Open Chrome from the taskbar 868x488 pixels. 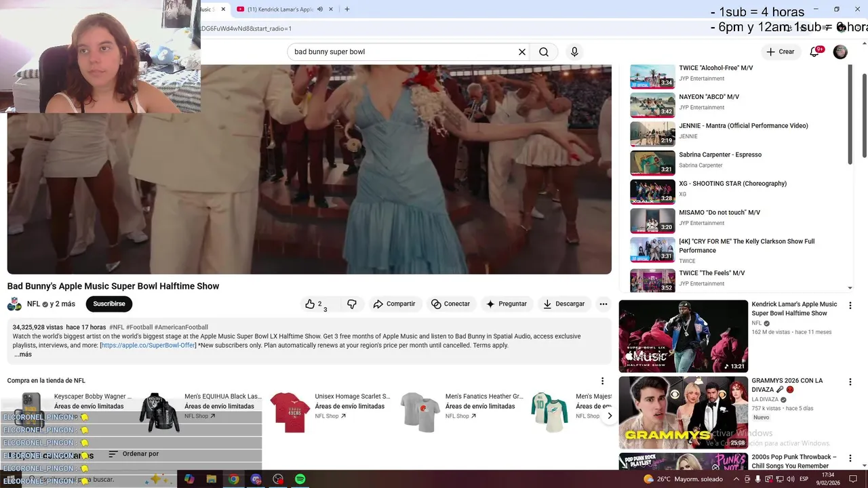tap(233, 479)
